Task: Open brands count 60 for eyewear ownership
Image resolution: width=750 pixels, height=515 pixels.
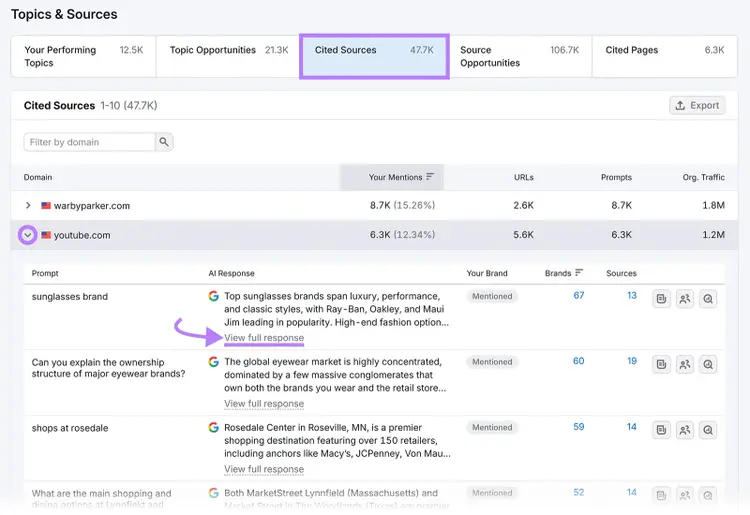Action: (x=579, y=361)
